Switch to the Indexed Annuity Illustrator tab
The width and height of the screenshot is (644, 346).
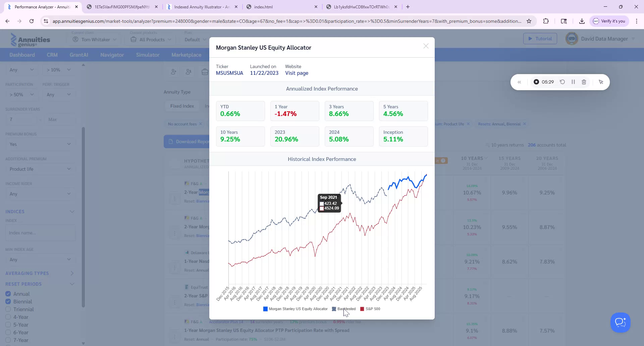click(x=202, y=7)
